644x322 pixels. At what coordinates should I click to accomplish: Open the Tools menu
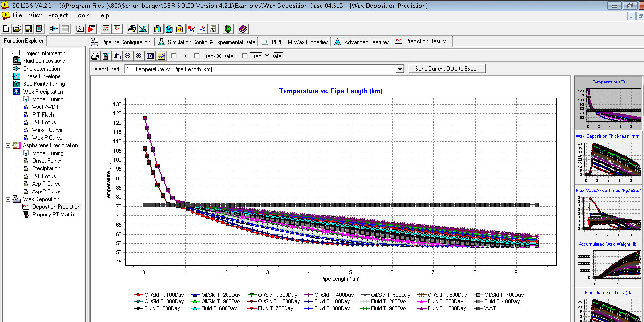(82, 15)
